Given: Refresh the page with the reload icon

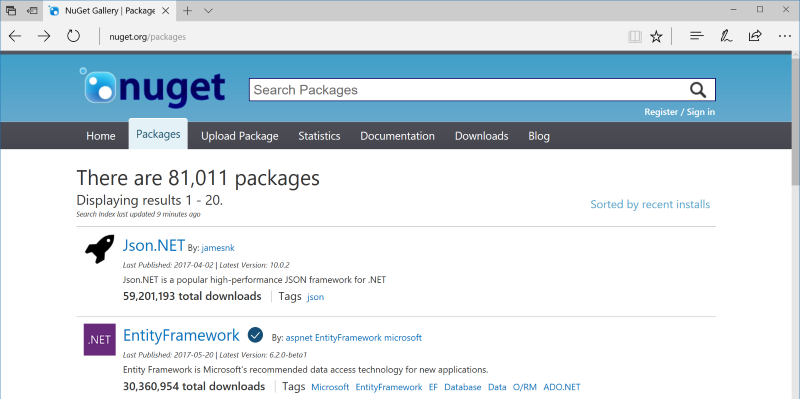Looking at the screenshot, I should click(73, 36).
